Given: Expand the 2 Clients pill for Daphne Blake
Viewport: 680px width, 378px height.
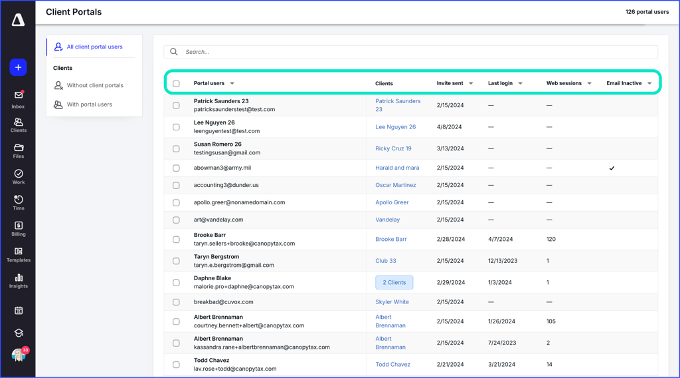Looking at the screenshot, I should (394, 282).
